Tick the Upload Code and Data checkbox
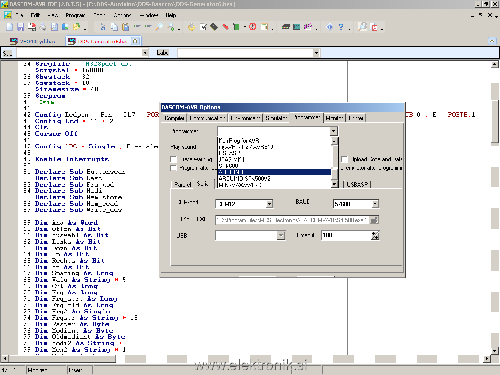 345,159
